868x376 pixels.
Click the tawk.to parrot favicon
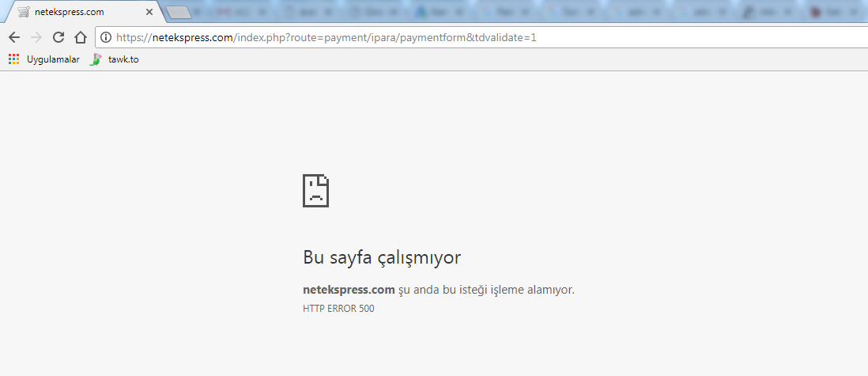pos(96,59)
